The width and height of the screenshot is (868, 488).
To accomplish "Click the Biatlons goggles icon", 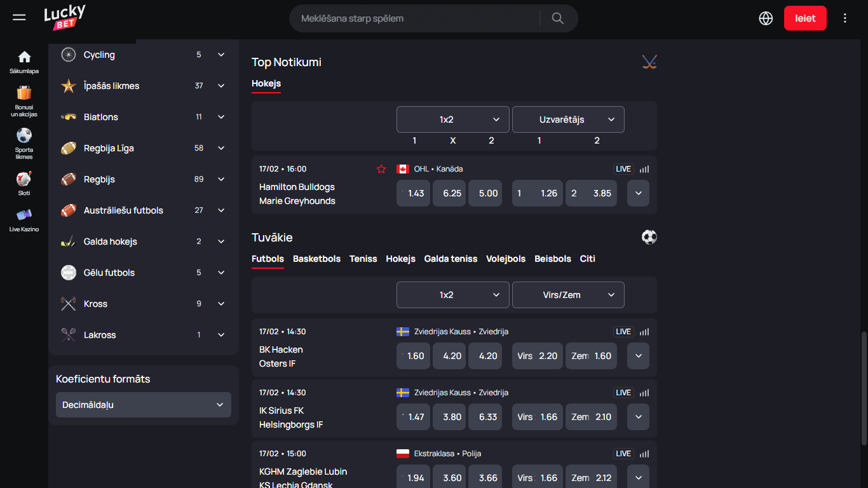I will pos(69,117).
